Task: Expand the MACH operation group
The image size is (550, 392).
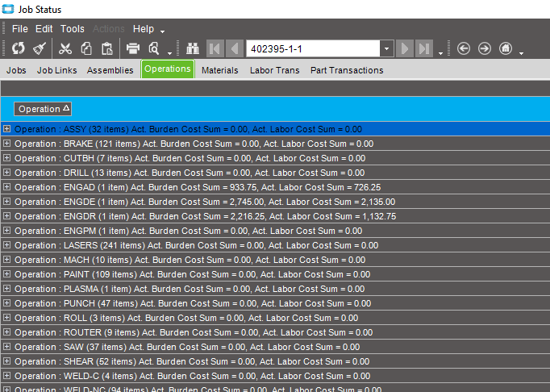Action: (x=6, y=260)
